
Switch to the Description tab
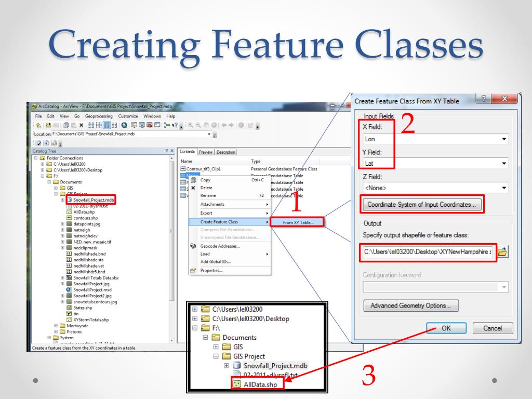[225, 152]
